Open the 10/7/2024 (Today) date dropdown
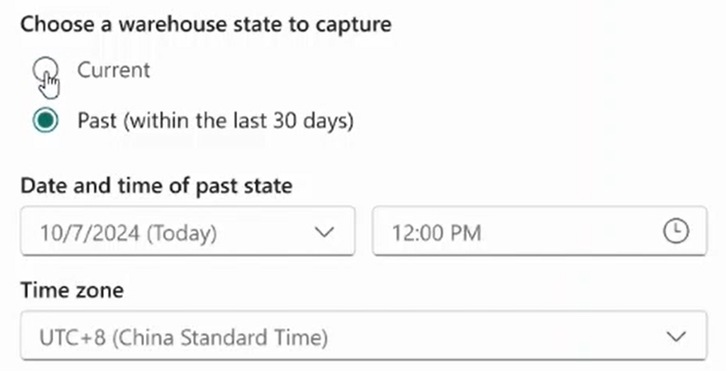This screenshot has width=726, height=371. point(188,231)
